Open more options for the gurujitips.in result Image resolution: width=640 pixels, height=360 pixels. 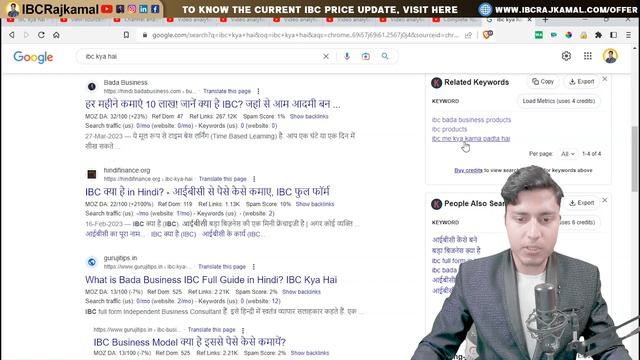tap(253, 267)
